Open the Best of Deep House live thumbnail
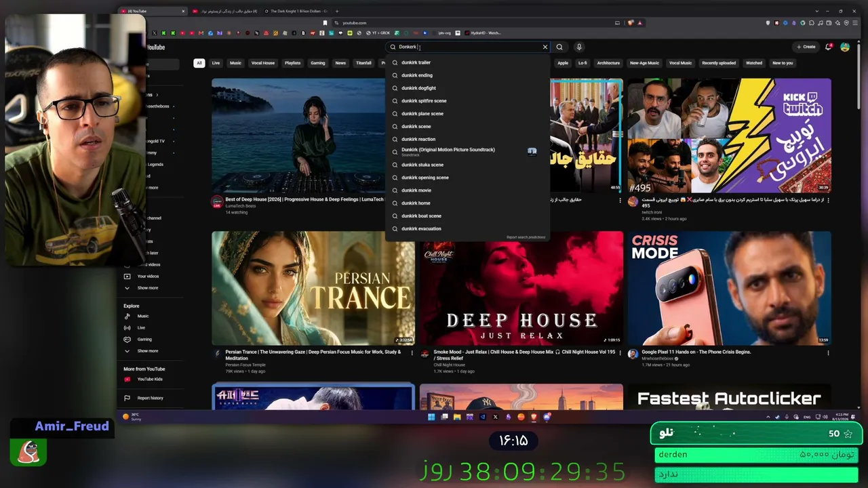The height and width of the screenshot is (488, 868). click(x=298, y=136)
